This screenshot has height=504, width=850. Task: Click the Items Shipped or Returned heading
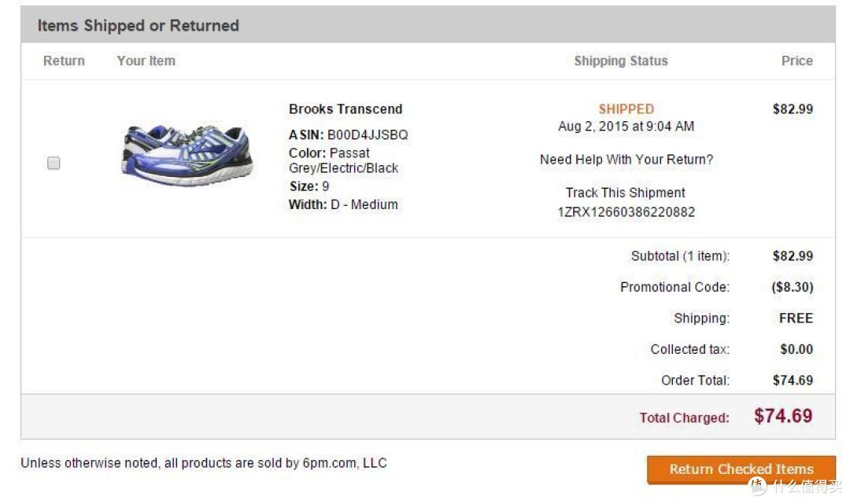[x=139, y=25]
